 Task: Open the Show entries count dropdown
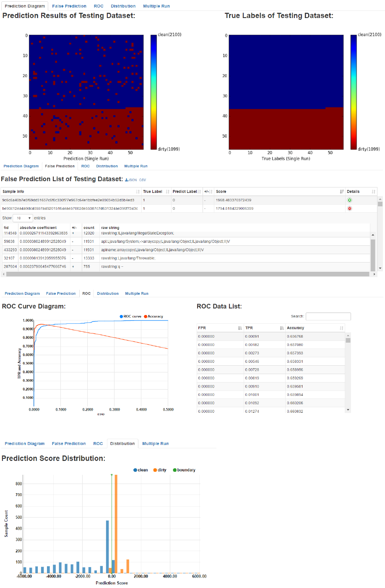[23, 218]
